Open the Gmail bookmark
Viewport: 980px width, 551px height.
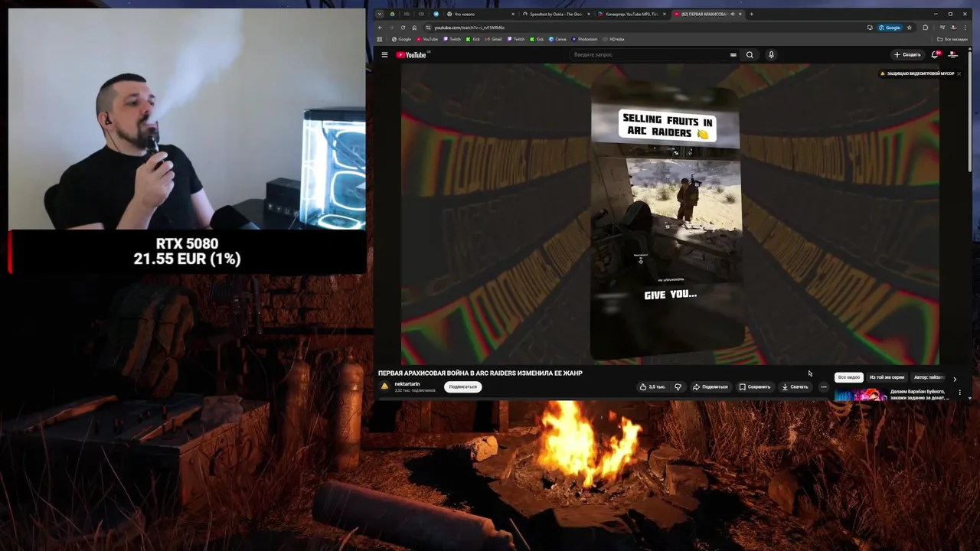point(494,39)
